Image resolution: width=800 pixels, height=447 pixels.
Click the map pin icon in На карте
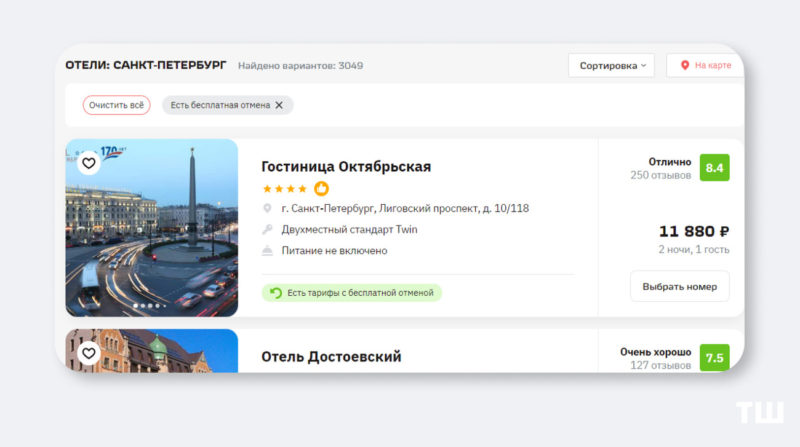[685, 65]
